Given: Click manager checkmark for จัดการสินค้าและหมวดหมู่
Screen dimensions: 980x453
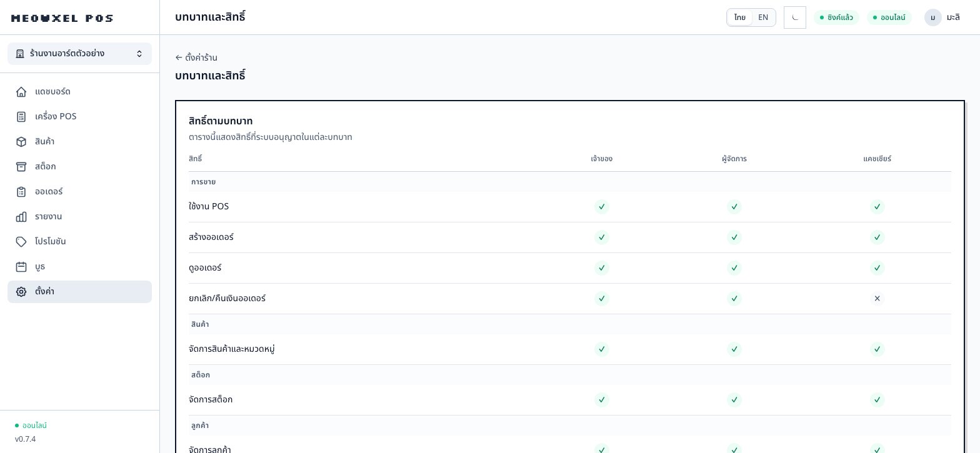Looking at the screenshot, I should tap(734, 349).
